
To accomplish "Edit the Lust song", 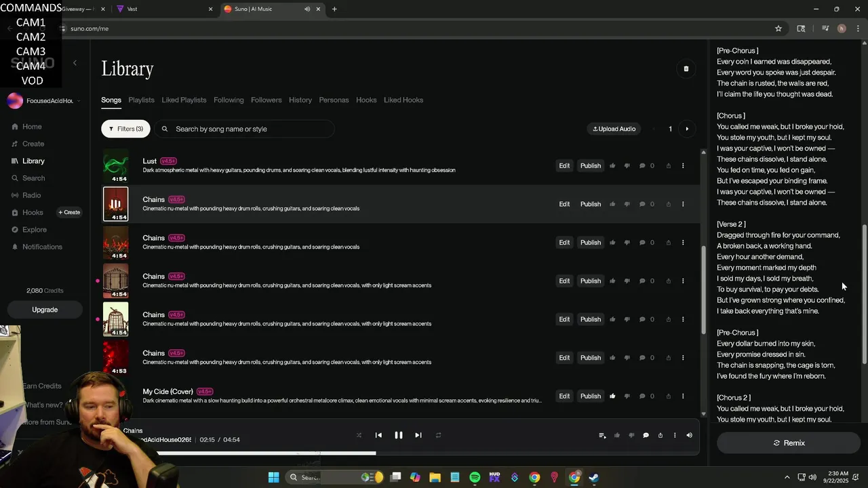I will pos(564,165).
